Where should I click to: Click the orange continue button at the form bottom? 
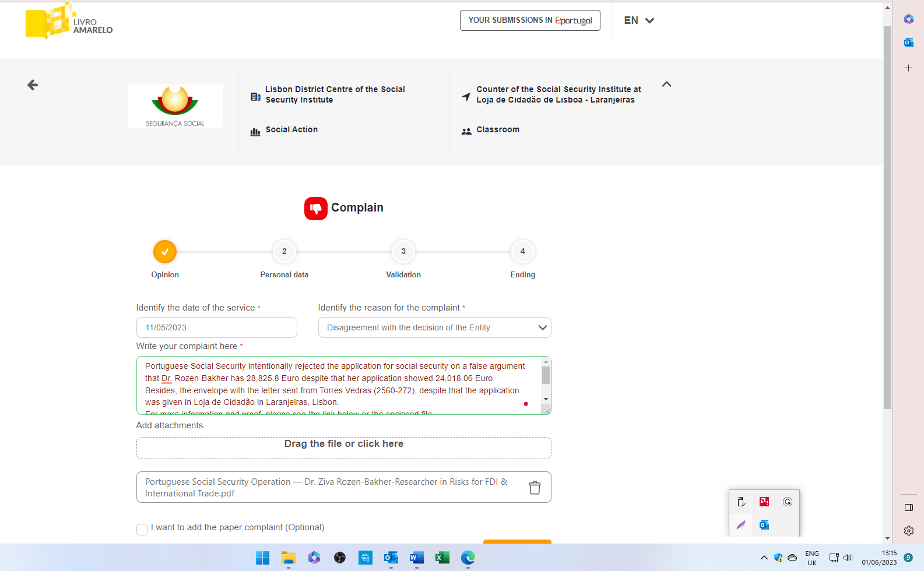tap(517, 542)
